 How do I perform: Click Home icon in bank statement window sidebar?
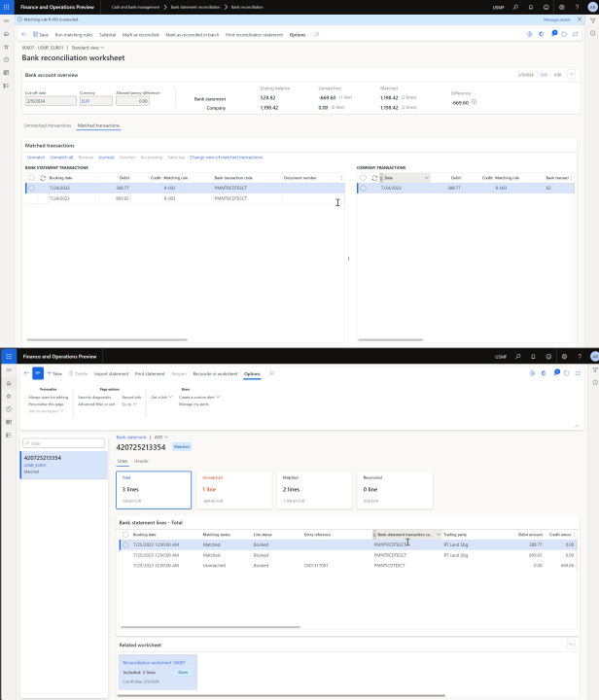click(9, 383)
